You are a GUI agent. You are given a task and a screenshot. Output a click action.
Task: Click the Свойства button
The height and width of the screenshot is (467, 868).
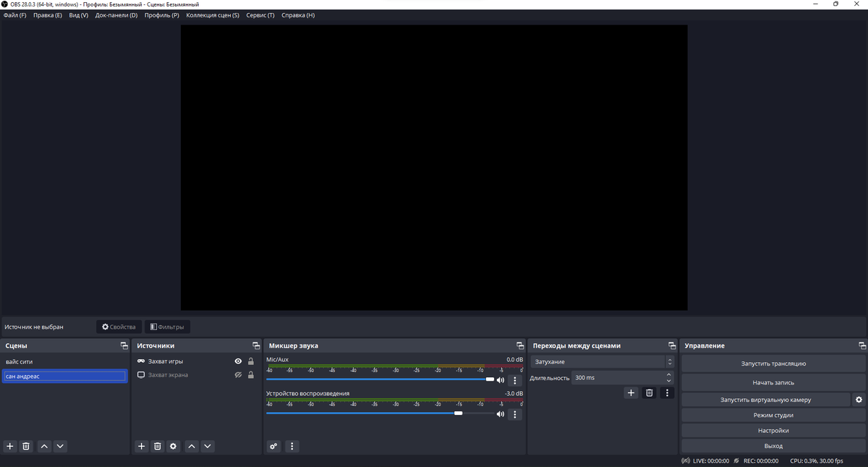(x=119, y=327)
